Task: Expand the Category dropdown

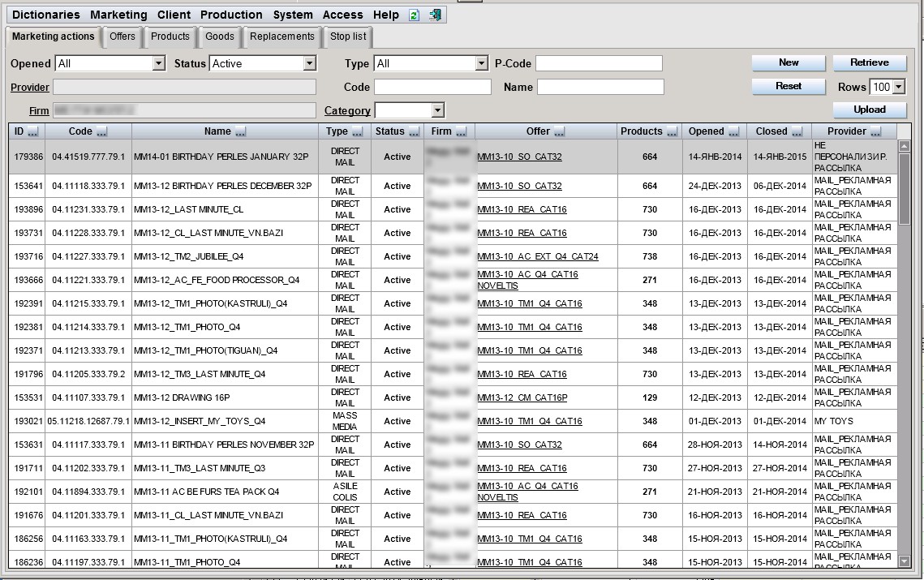Action: 437,110
